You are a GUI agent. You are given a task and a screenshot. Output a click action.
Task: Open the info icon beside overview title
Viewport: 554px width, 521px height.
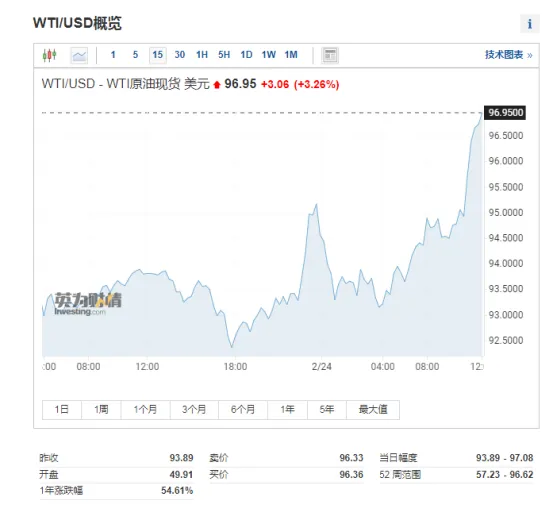(529, 24)
